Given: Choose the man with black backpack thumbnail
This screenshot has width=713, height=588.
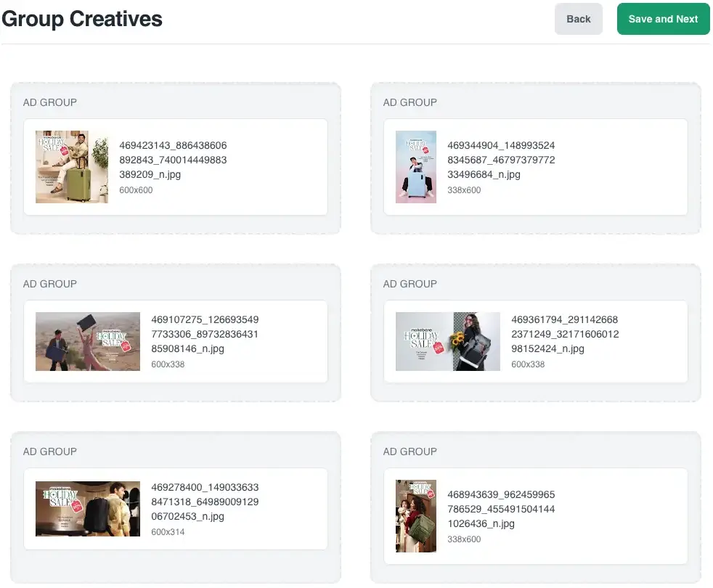Looking at the screenshot, I should pyautogui.click(x=88, y=509).
